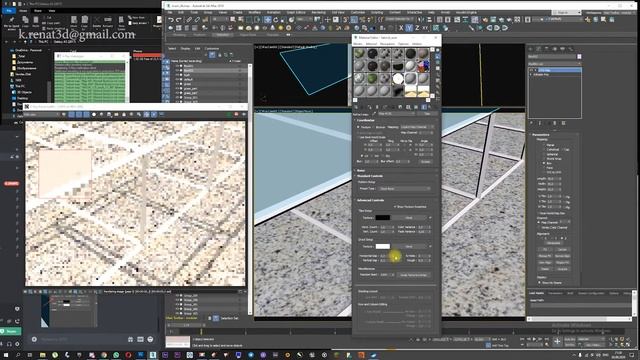The image size is (640, 360).
Task: Open Preset Type dropdown in Standard Controls
Action: pyautogui.click(x=404, y=189)
